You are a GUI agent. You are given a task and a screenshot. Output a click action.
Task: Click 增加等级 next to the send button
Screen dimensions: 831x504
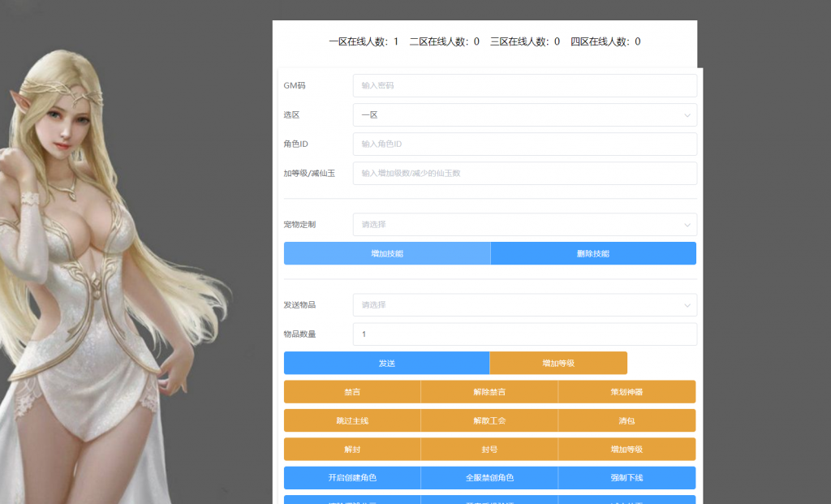pyautogui.click(x=558, y=363)
